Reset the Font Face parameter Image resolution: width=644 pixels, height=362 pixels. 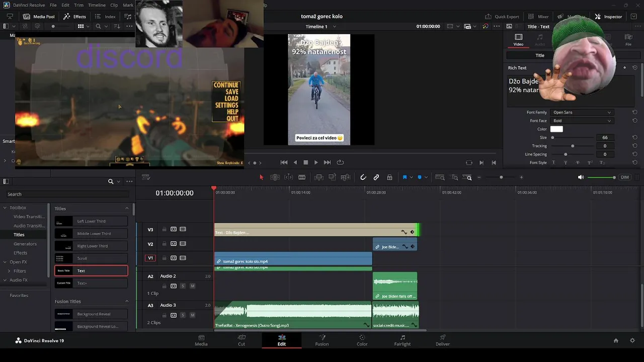pyautogui.click(x=635, y=121)
